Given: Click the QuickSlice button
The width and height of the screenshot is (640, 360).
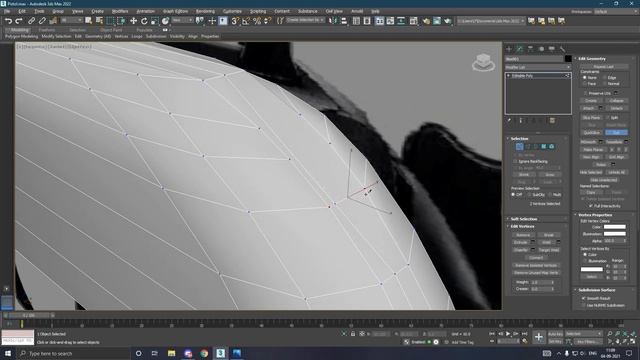Looking at the screenshot, I should 591,133.
